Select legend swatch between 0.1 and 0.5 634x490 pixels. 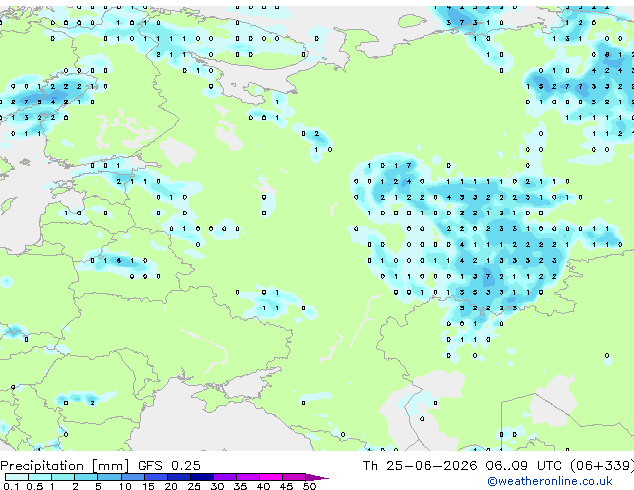(x=17, y=477)
